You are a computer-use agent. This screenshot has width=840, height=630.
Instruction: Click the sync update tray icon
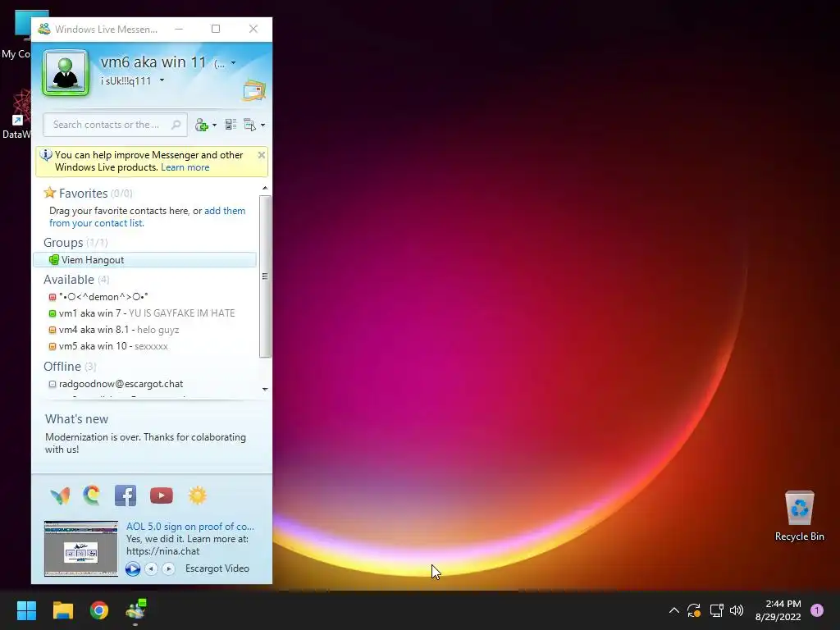click(x=694, y=610)
